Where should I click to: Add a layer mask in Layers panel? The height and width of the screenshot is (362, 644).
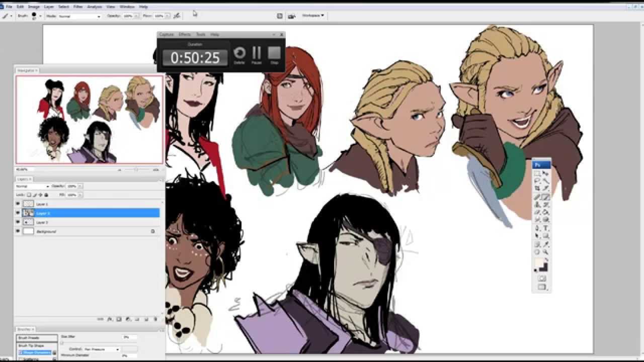119,319
